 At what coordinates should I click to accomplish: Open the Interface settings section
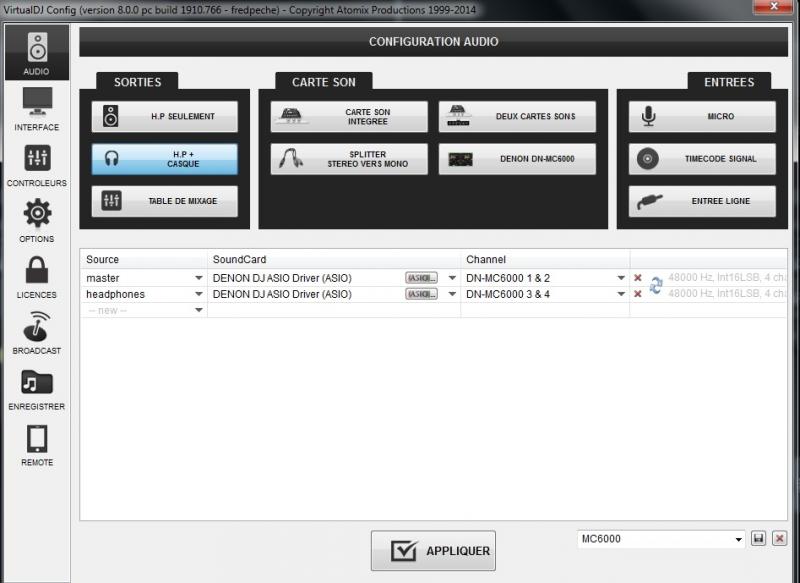(37, 109)
